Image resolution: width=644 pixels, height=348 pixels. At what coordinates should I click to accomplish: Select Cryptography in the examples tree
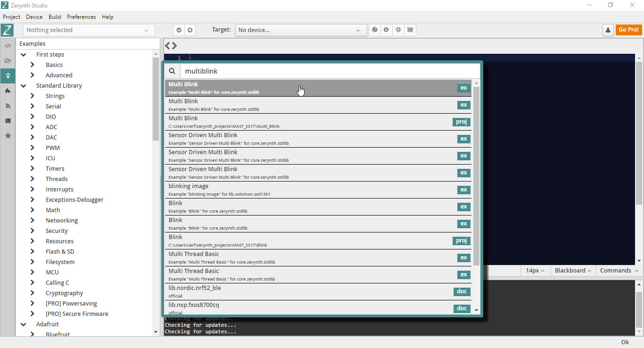[x=64, y=293]
